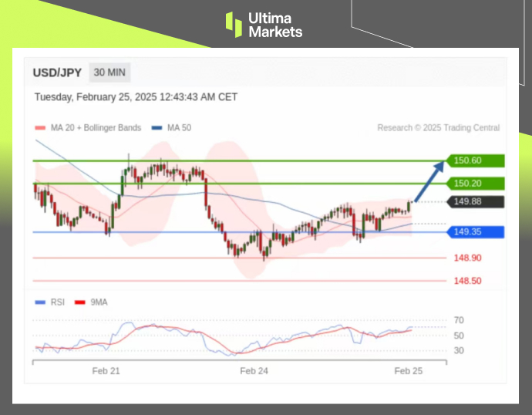This screenshot has width=532, height=415.
Task: Click the Feb 21 date axis label
Action: point(106,371)
